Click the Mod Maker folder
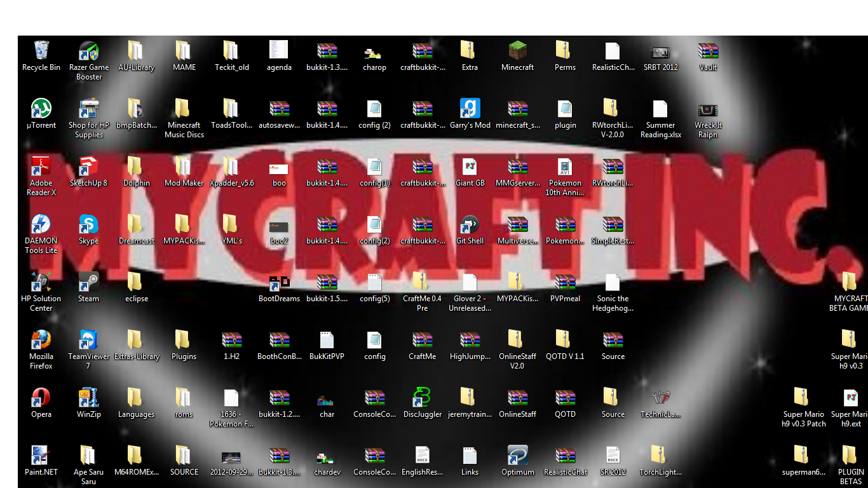Viewport: 868px width, 488px height. [x=183, y=166]
